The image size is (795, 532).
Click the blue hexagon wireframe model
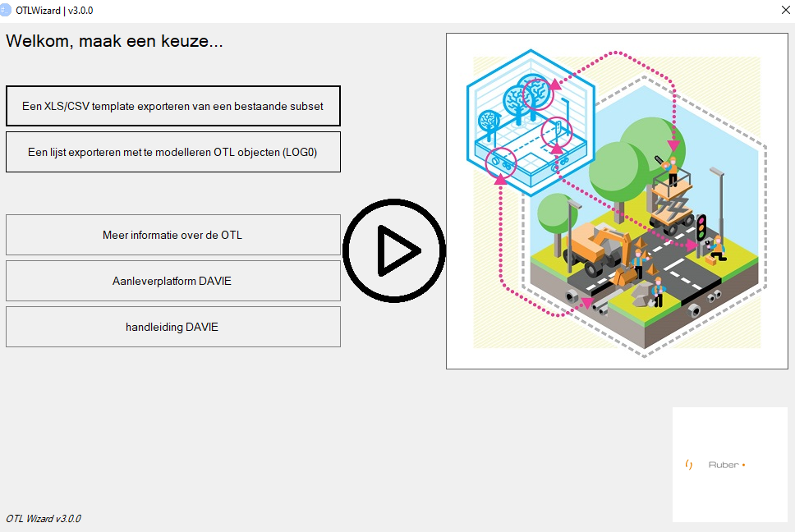coord(530,123)
